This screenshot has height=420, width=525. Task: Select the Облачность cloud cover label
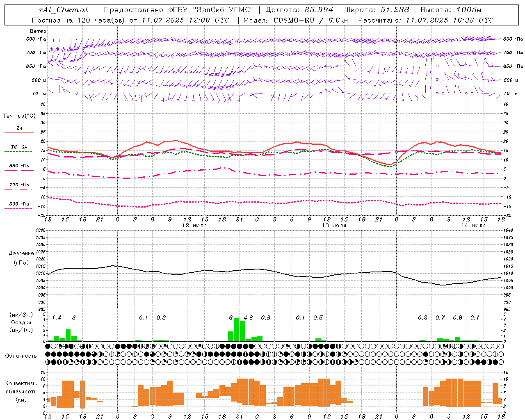pyautogui.click(x=21, y=356)
